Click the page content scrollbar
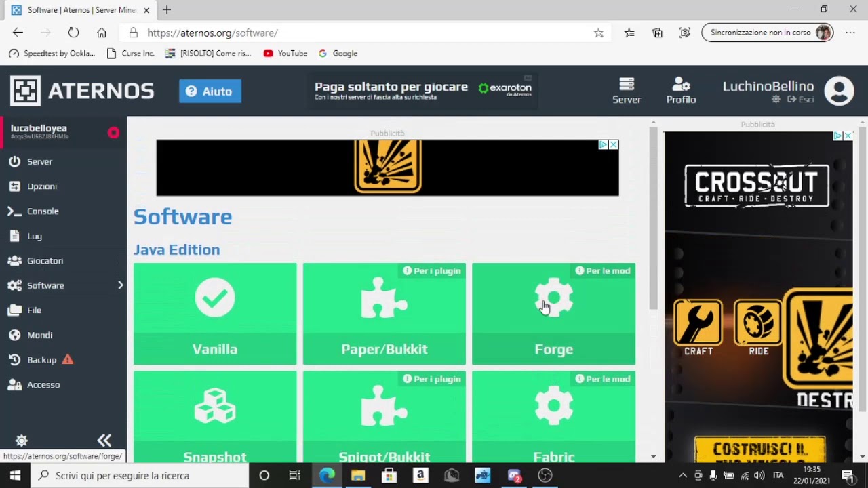 (653, 217)
